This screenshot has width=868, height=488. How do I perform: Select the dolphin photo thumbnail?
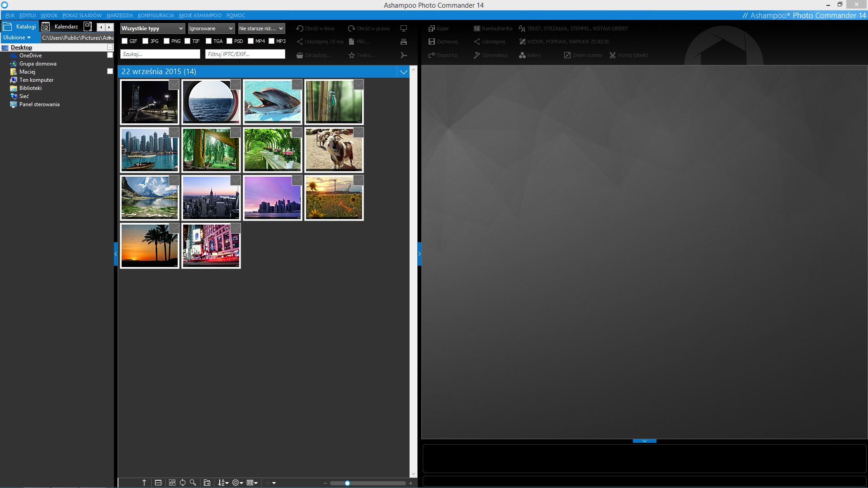(272, 102)
